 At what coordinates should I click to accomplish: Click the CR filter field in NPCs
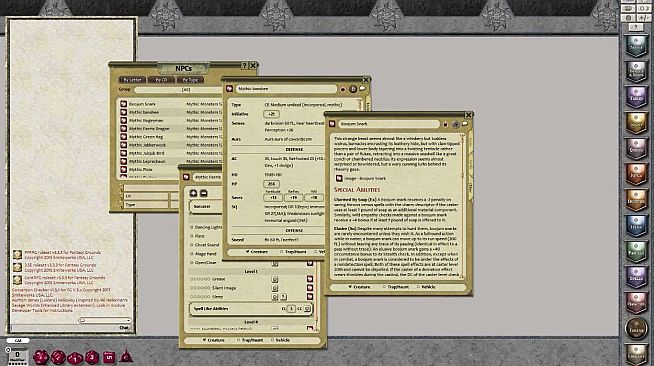pyautogui.click(x=146, y=196)
